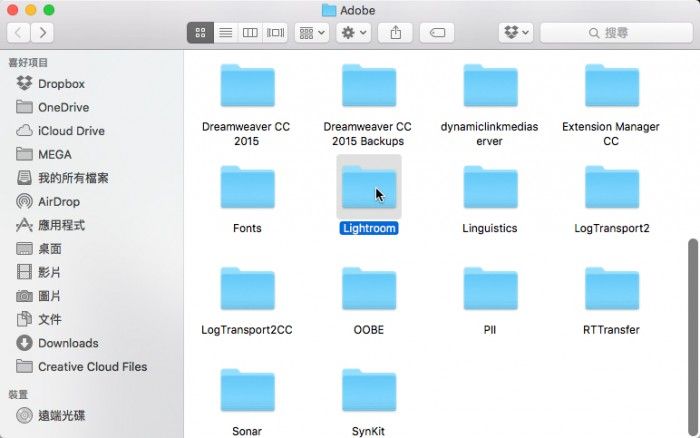Select the PII folder icon
700x438 pixels.
tap(490, 289)
